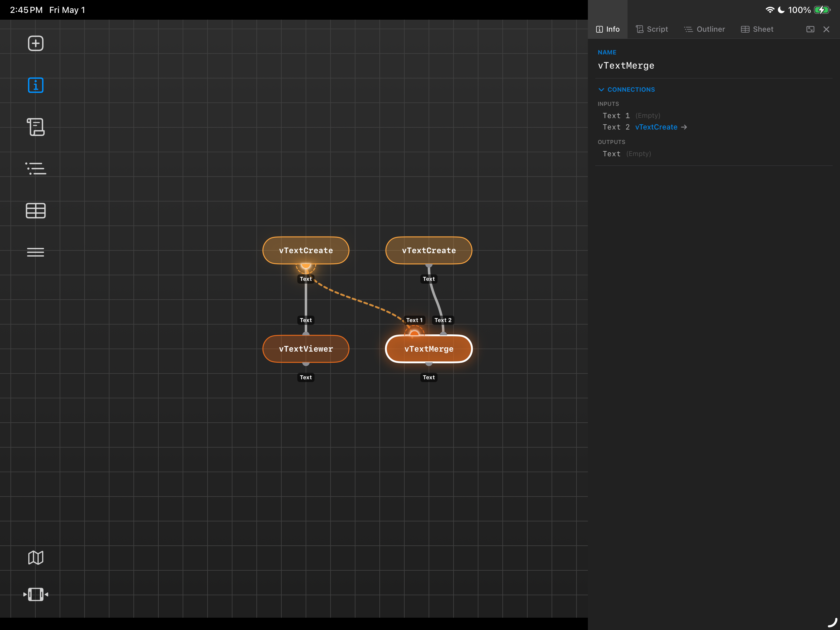Click the three-line menu icon in sidebar
This screenshot has height=630, width=840.
tap(36, 252)
